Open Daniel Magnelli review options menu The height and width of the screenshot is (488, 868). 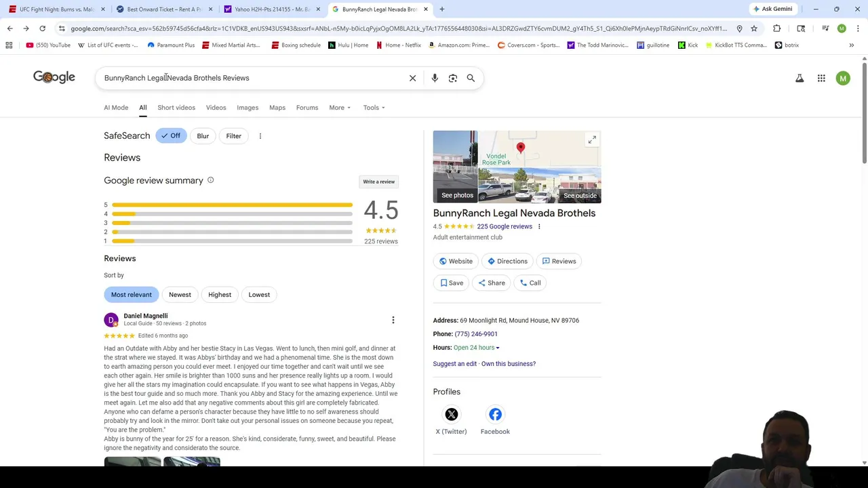[393, 320]
